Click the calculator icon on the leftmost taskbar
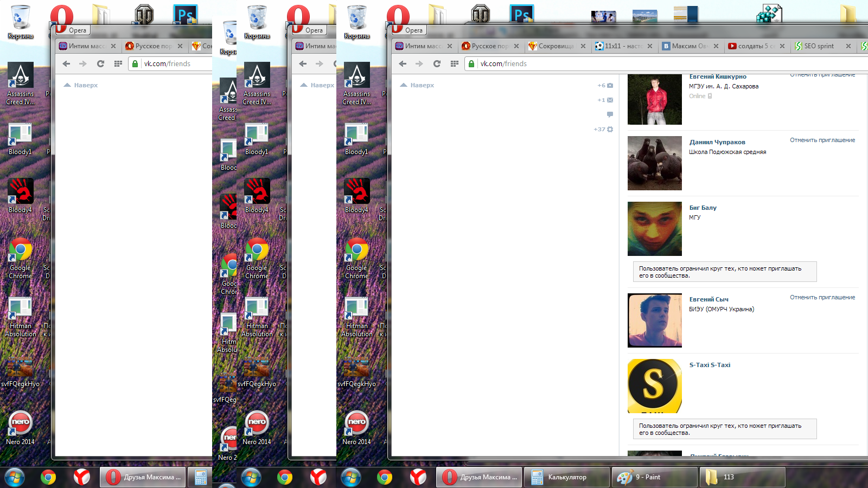Screen dimensions: 868x488 (201, 477)
